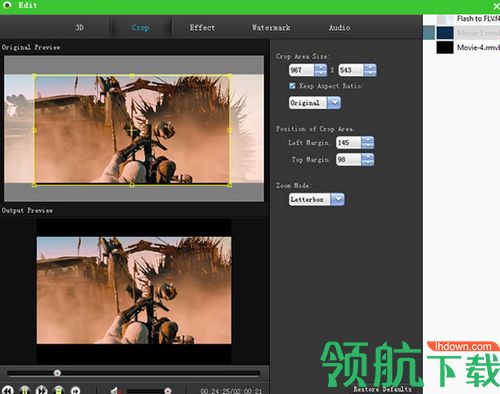Go to the Audio tab
Viewport: 500px width, 394px height.
339,28
